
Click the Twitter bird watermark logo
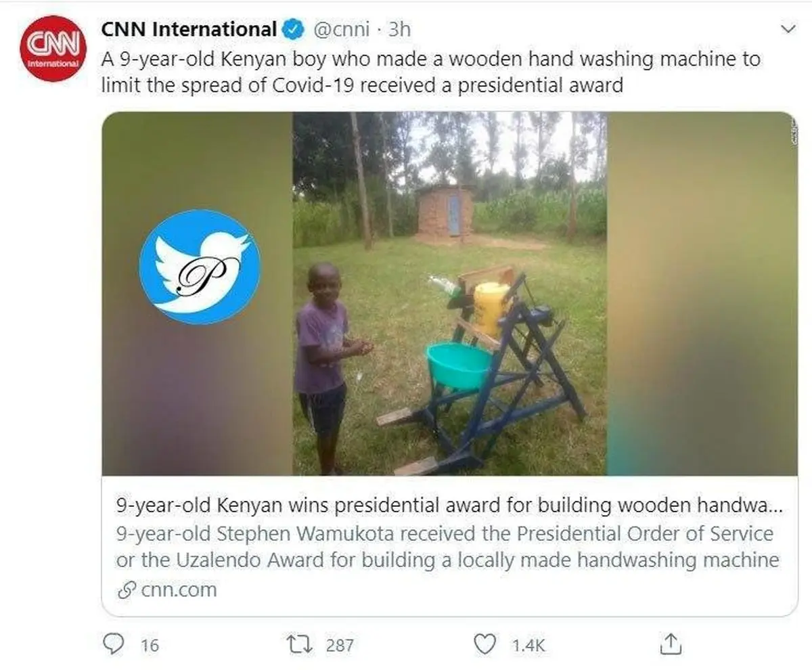click(200, 266)
